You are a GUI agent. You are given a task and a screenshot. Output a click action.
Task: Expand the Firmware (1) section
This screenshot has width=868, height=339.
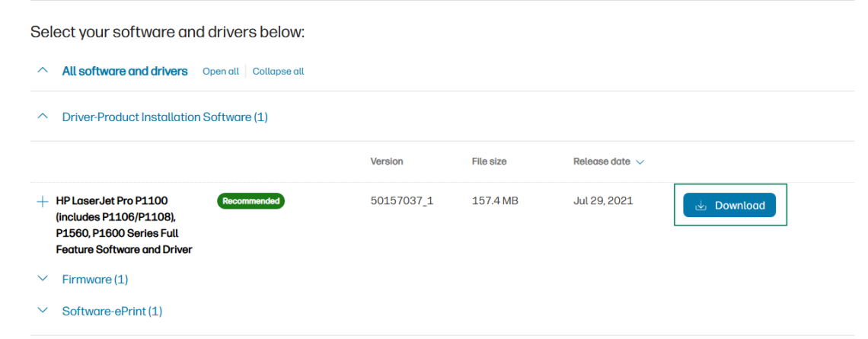(95, 280)
